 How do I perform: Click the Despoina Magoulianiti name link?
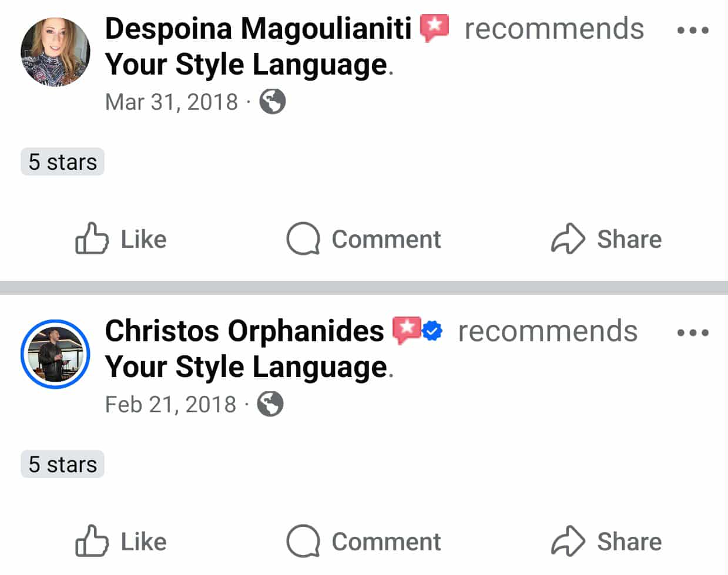[258, 29]
